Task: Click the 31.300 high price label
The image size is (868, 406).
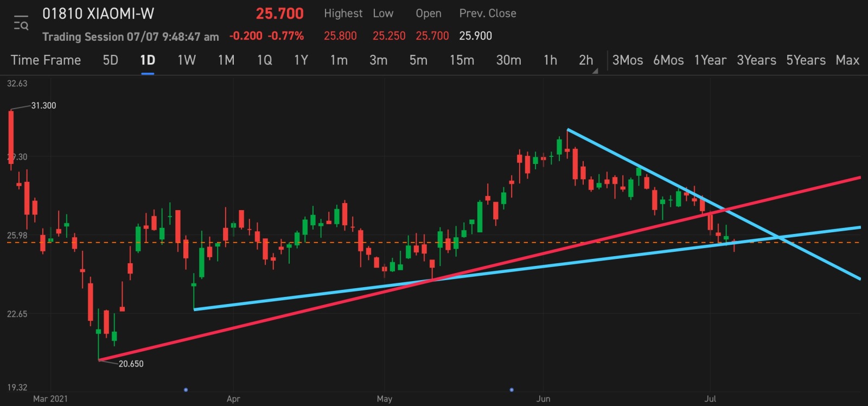Action: click(43, 106)
